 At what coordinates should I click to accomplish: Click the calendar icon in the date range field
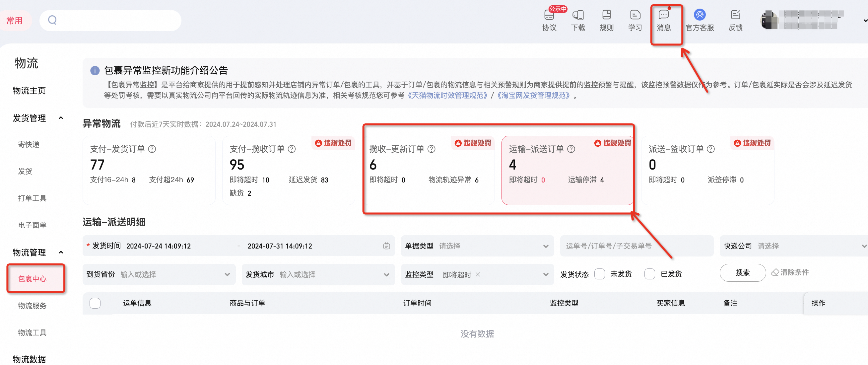point(386,246)
